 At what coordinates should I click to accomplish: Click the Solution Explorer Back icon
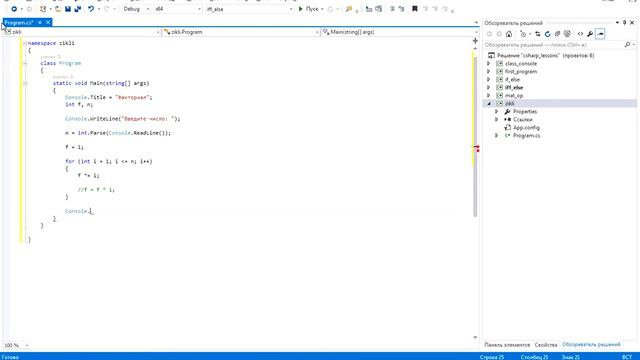(x=489, y=34)
